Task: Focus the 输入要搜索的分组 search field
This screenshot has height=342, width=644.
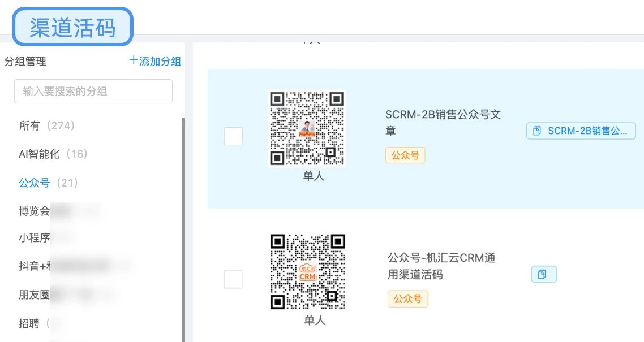Action: (93, 91)
